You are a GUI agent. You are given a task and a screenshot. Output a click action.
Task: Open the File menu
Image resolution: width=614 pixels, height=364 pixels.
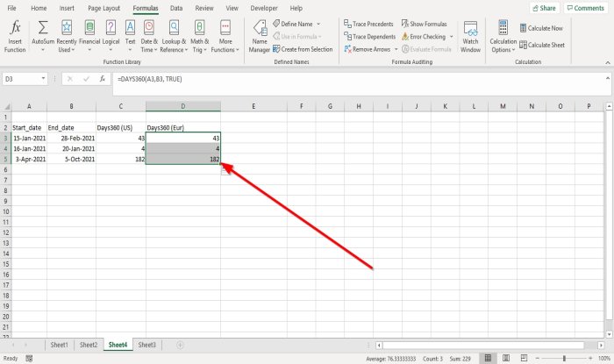coord(11,8)
